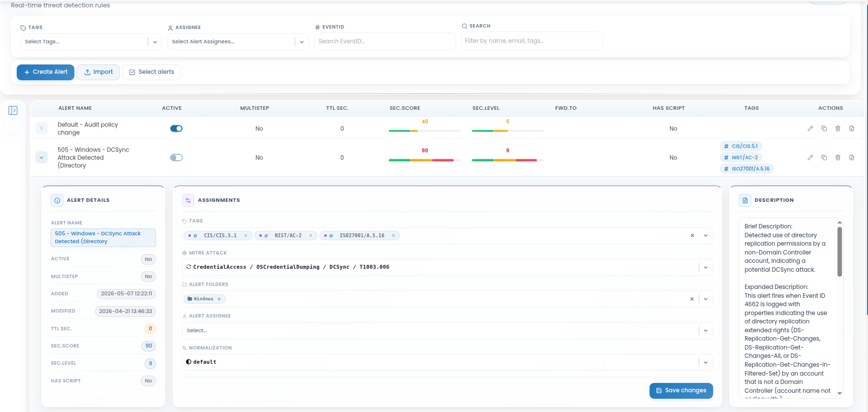Click the CIS/CIS.5.1 tag in the table
Viewport: 868px width, 412px height.
(x=741, y=146)
